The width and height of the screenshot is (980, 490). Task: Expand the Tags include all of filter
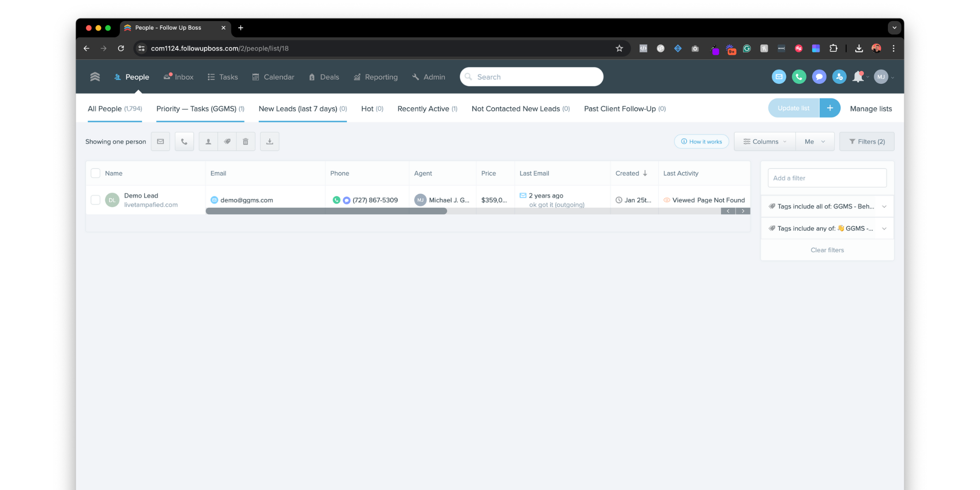827,206
